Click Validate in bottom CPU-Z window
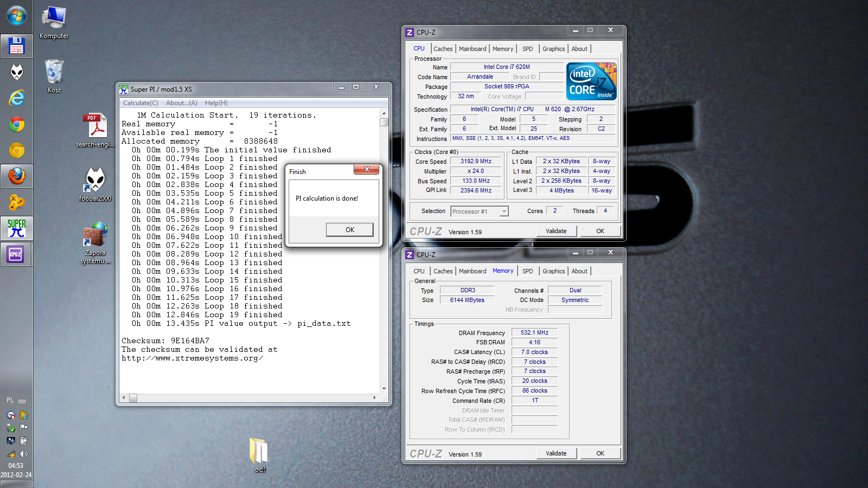Image resolution: width=868 pixels, height=488 pixels. (556, 453)
